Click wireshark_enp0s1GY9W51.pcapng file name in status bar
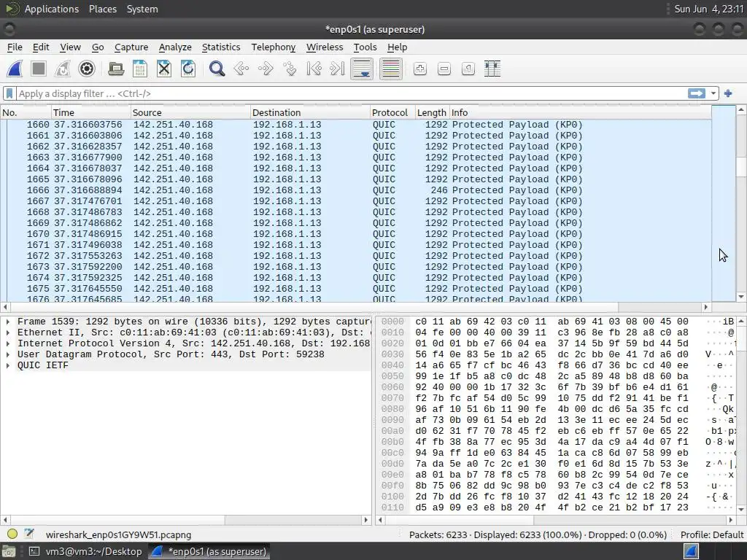 (x=118, y=534)
